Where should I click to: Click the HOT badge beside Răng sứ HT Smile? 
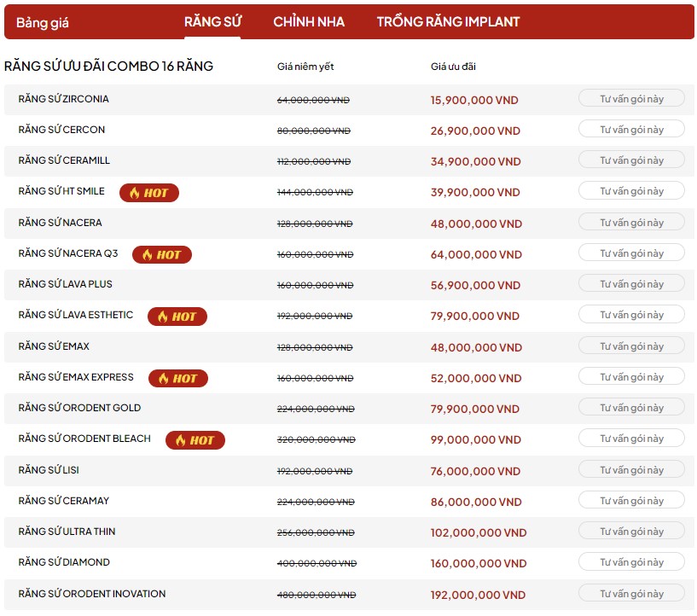(149, 193)
